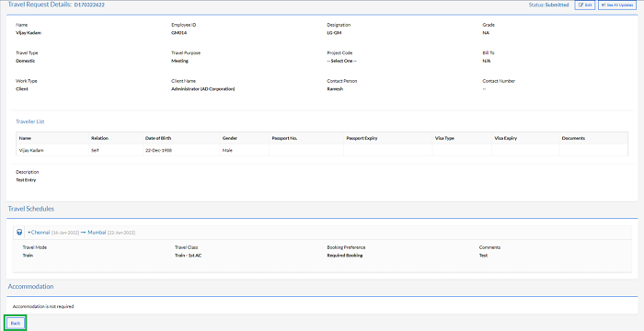The width and height of the screenshot is (644, 331).
Task: Click the Passport No. column header
Action: pyautogui.click(x=284, y=138)
